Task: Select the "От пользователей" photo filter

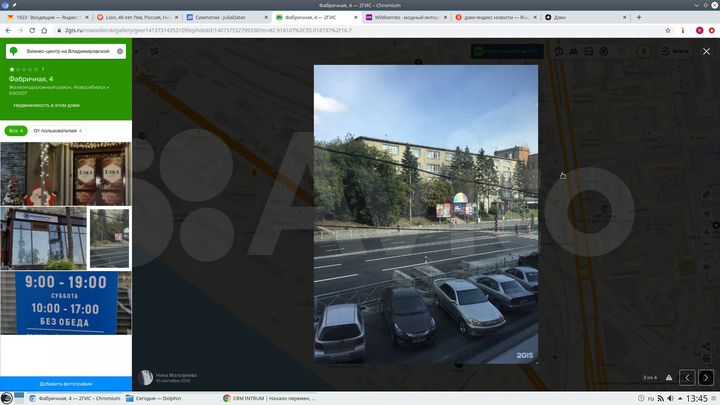Action: (56, 130)
